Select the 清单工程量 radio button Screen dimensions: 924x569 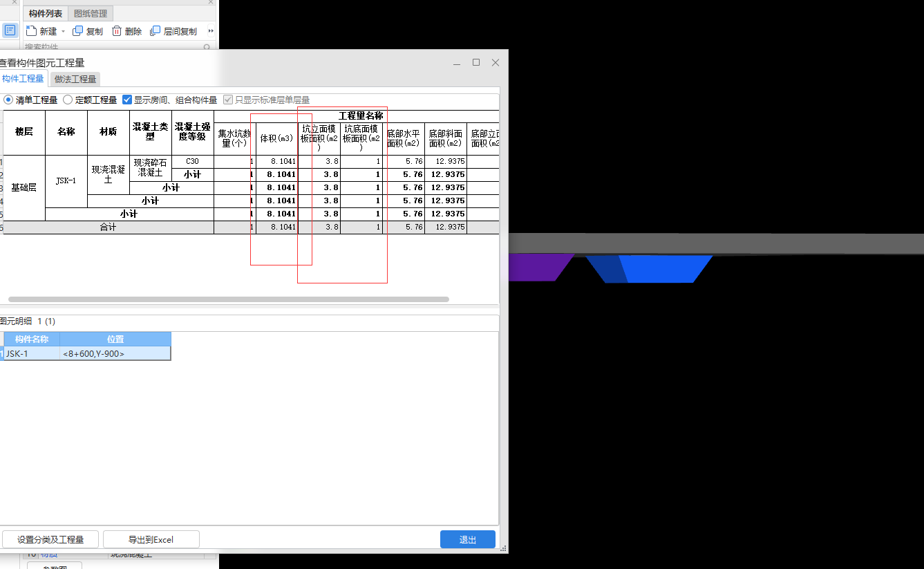(8, 100)
